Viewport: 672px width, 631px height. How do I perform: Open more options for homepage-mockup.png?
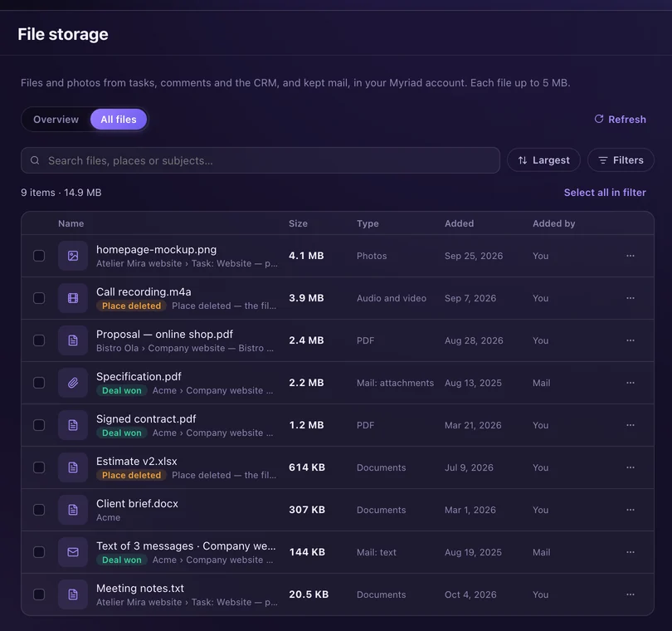tap(630, 256)
